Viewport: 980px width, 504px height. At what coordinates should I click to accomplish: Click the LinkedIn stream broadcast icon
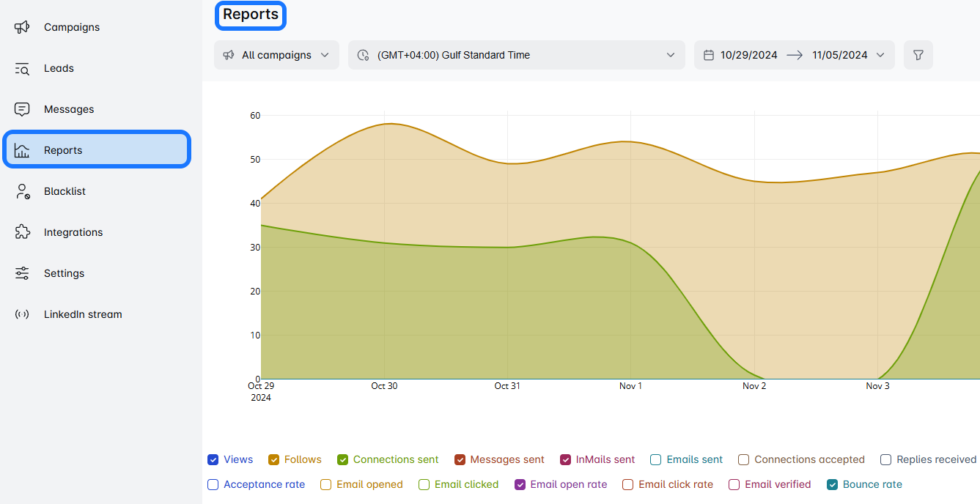point(22,314)
